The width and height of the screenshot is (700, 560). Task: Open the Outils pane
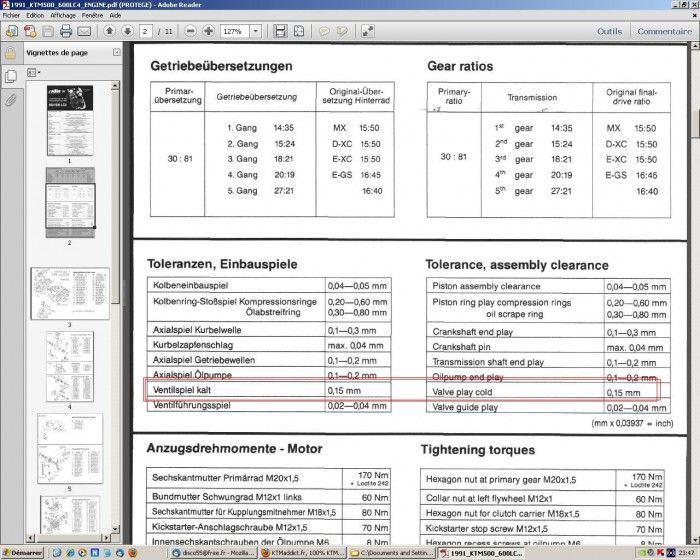609,31
